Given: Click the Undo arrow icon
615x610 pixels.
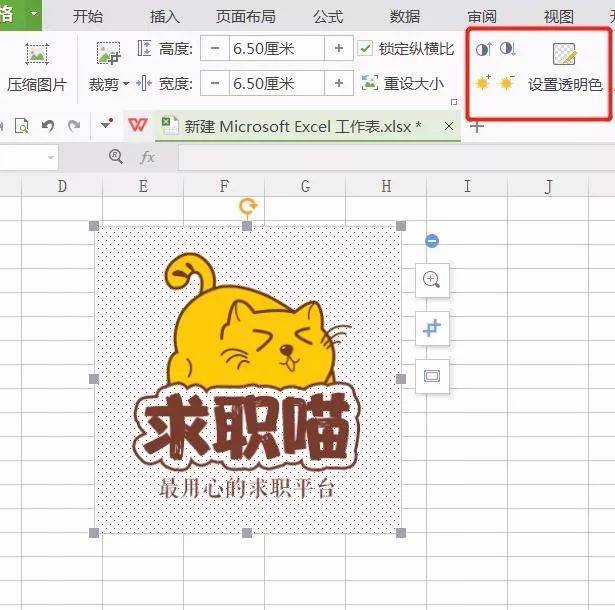Looking at the screenshot, I should coord(48,126).
